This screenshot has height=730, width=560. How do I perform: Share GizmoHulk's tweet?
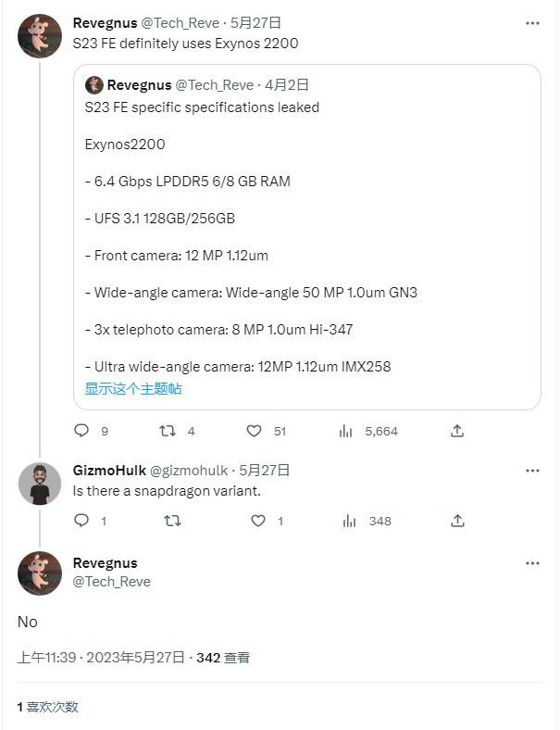[x=457, y=521]
